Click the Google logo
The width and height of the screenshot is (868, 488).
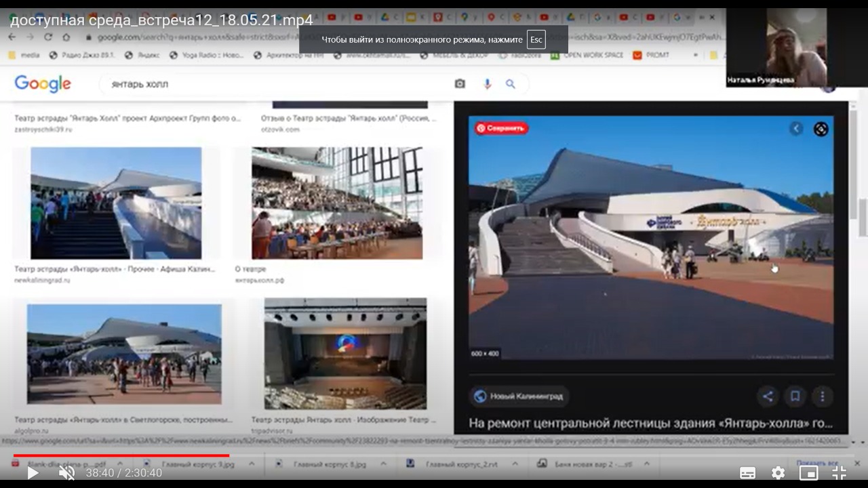pyautogui.click(x=43, y=84)
